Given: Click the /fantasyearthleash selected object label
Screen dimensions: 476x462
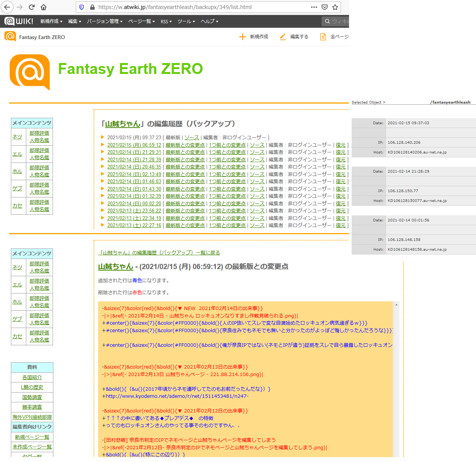Looking at the screenshot, I should click(450, 102).
